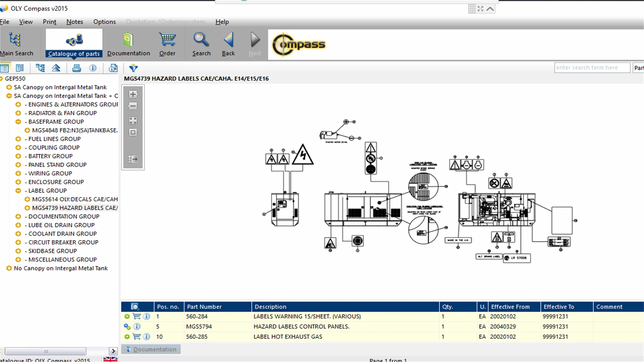The width and height of the screenshot is (644, 362).
Task: Open the File menu
Action: [5, 22]
